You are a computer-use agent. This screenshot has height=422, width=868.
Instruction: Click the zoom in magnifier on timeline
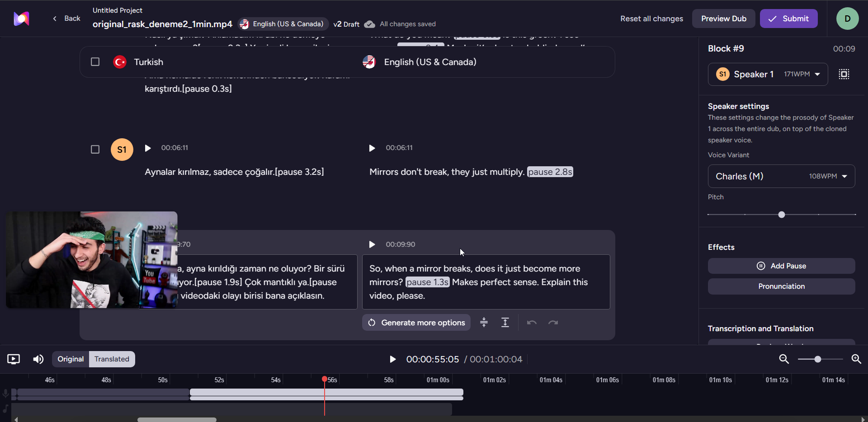tap(856, 359)
